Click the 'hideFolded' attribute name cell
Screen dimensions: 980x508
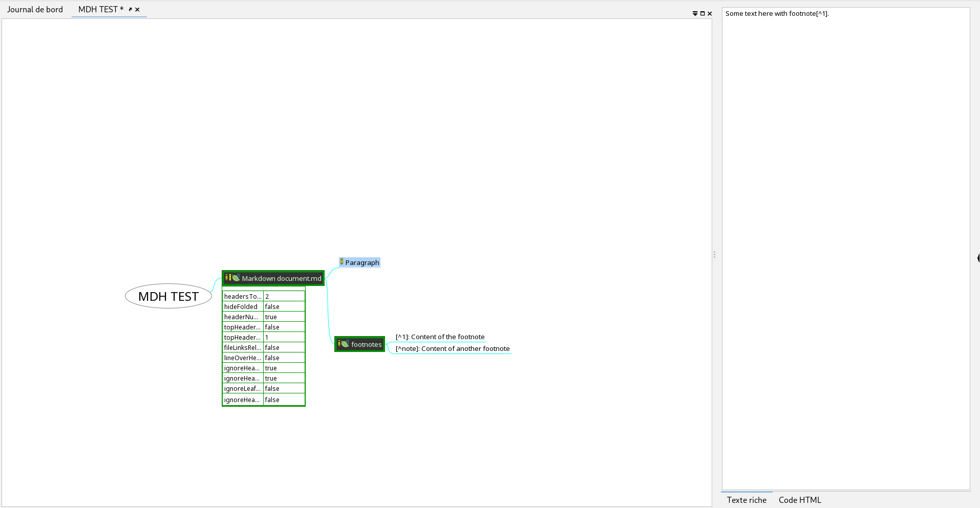pos(243,306)
